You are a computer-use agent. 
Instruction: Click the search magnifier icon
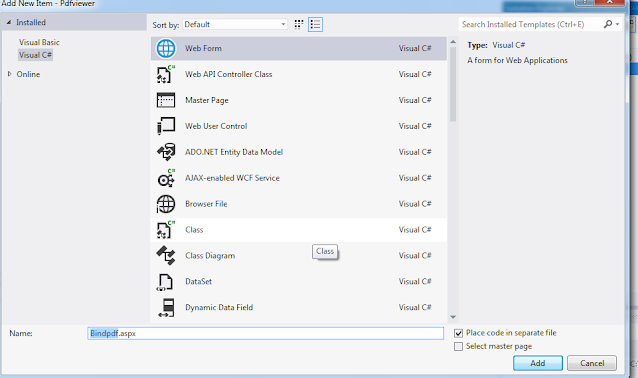(x=608, y=24)
